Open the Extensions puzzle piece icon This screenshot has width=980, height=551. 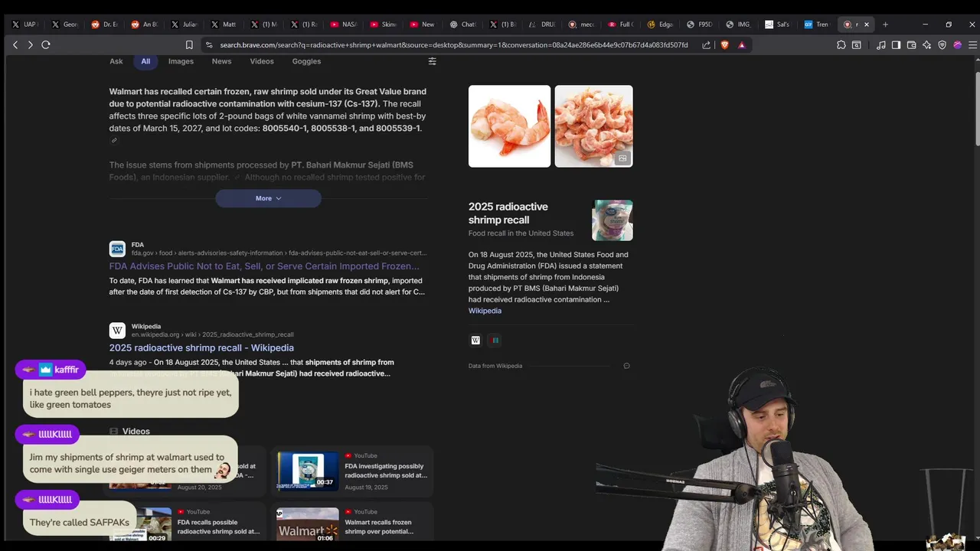841,45
